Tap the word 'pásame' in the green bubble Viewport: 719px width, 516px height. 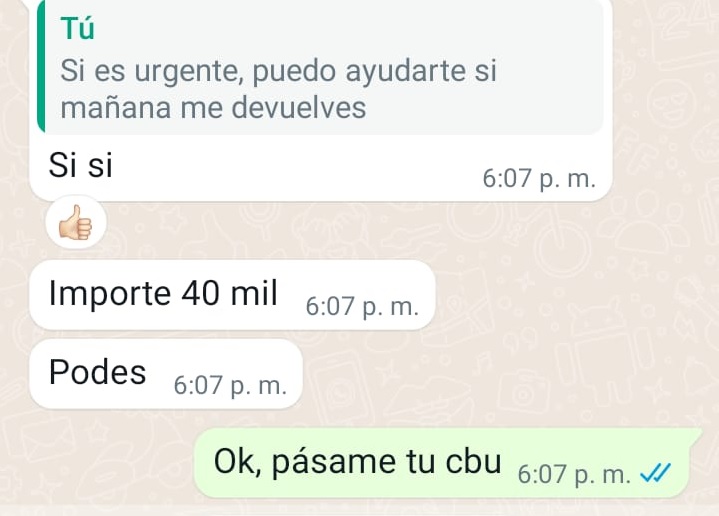click(x=333, y=462)
